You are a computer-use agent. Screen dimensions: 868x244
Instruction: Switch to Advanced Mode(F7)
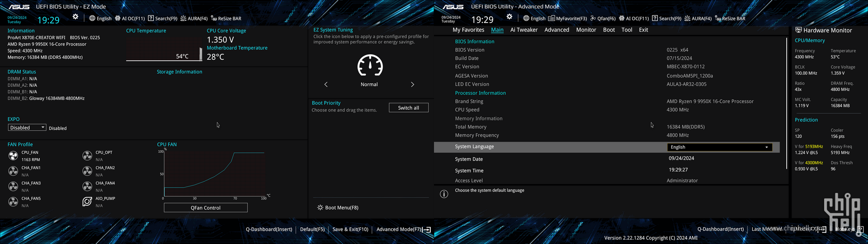click(x=404, y=230)
